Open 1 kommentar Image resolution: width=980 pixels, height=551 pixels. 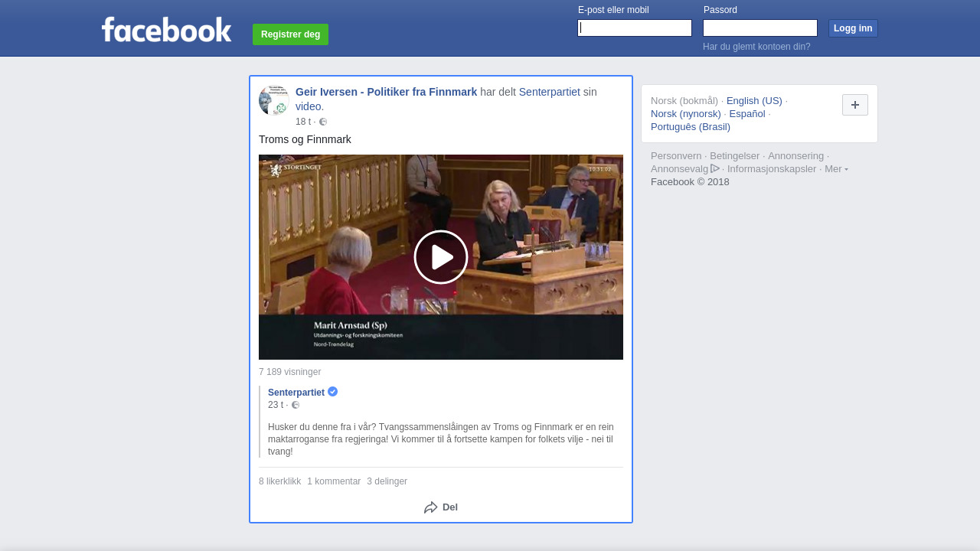point(334,481)
